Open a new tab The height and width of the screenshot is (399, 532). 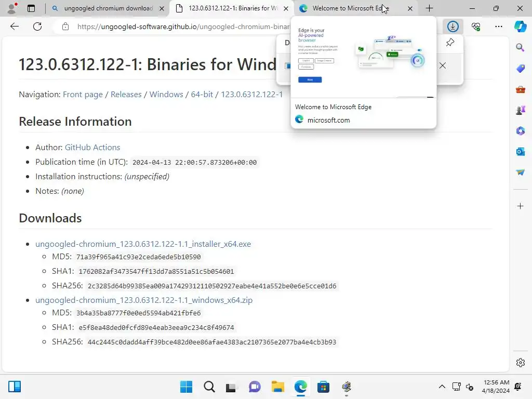(429, 8)
